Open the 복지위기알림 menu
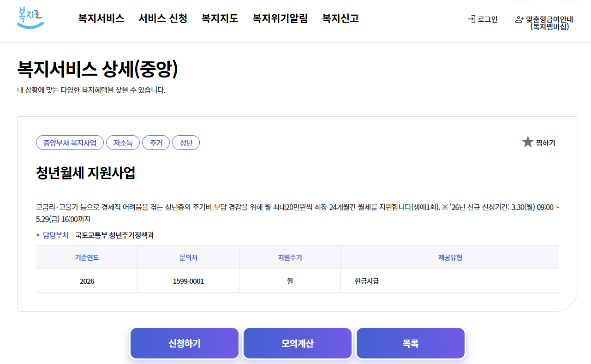 (x=280, y=18)
